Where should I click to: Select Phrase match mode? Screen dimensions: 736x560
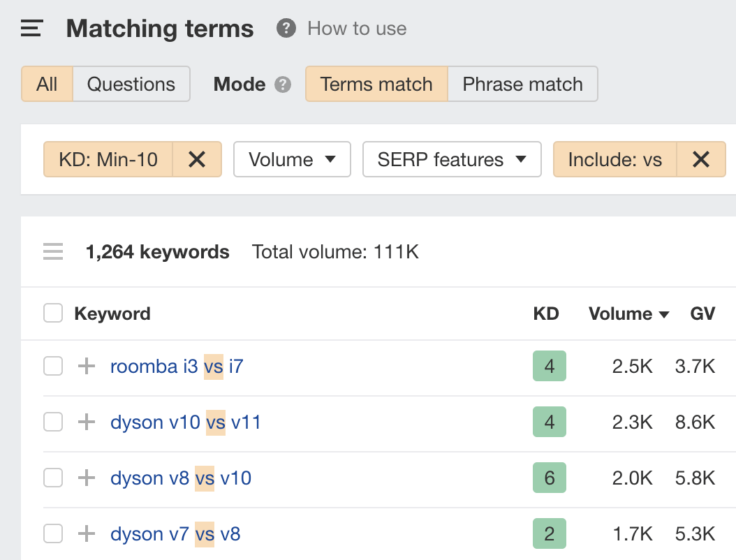(x=522, y=84)
